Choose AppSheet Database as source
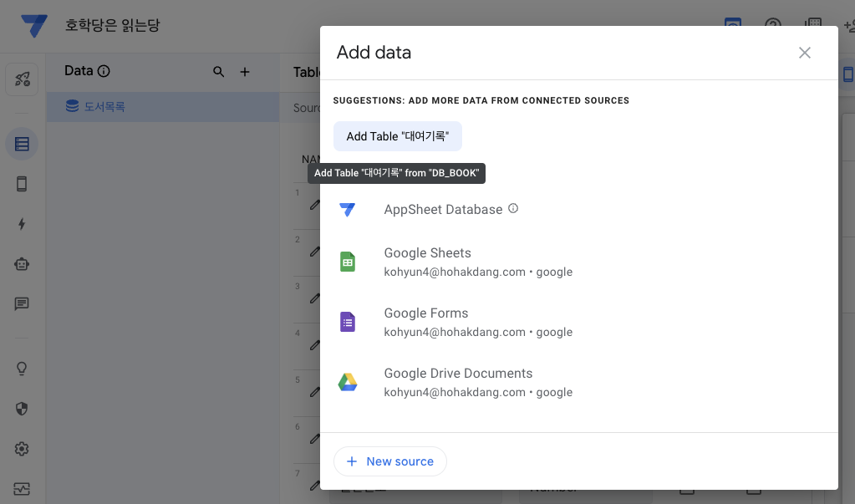 tap(443, 210)
